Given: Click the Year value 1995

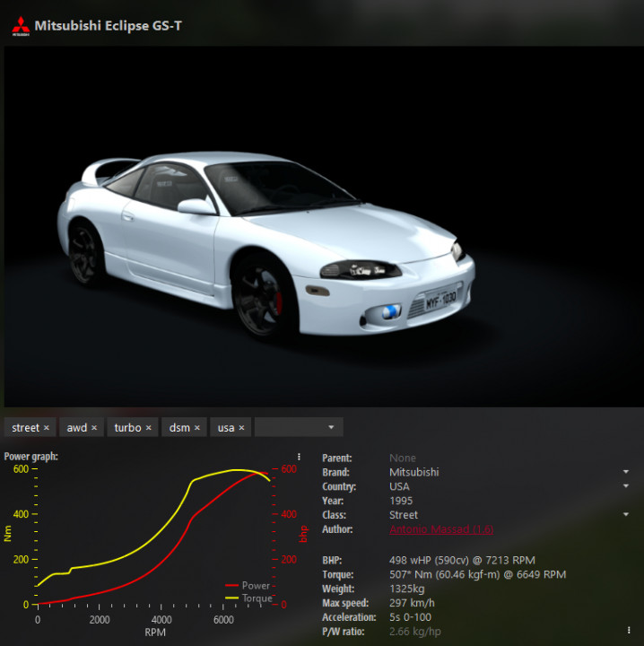Looking at the screenshot, I should 401,501.
